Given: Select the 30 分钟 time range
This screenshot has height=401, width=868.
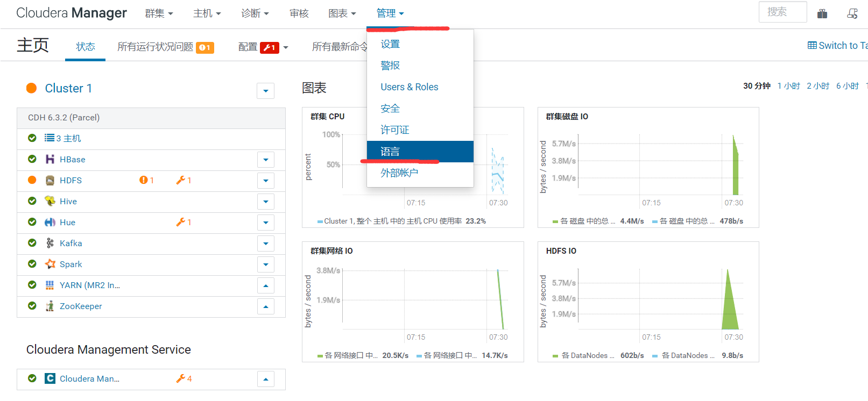Looking at the screenshot, I should [x=757, y=85].
